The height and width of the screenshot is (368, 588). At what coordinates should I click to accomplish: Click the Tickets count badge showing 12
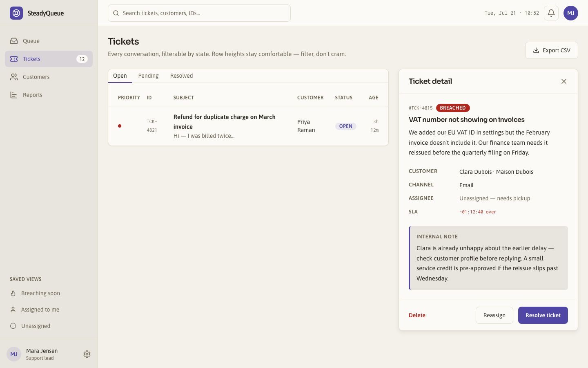[82, 59]
